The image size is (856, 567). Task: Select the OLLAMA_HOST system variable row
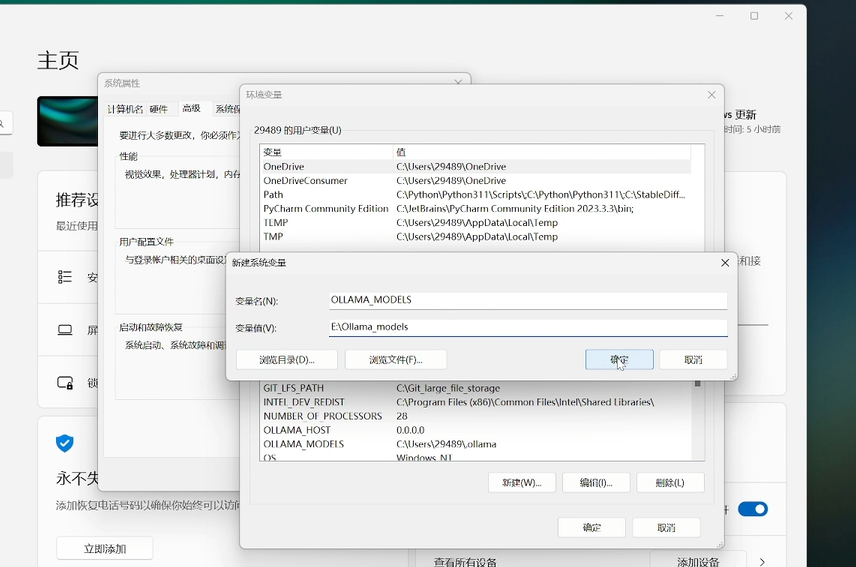tap(296, 430)
